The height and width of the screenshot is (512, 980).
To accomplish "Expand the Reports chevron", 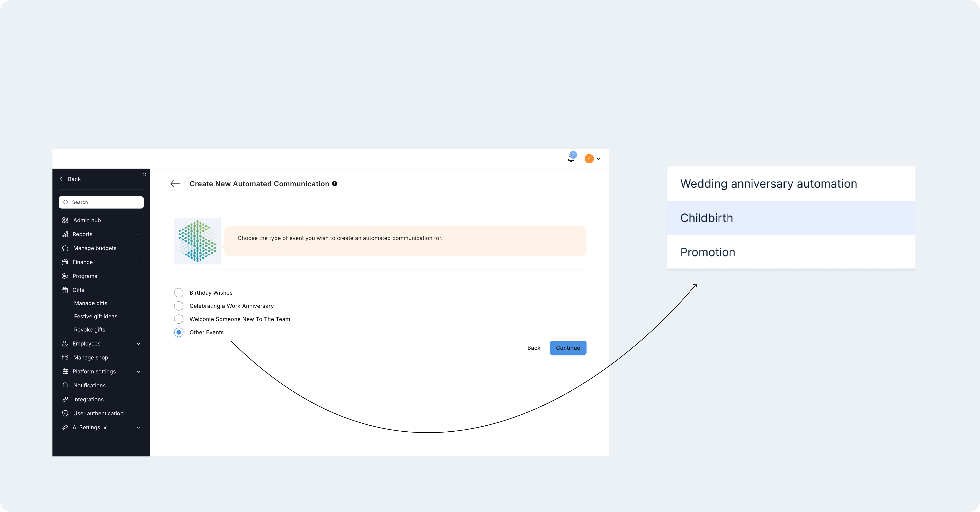I will coord(138,234).
